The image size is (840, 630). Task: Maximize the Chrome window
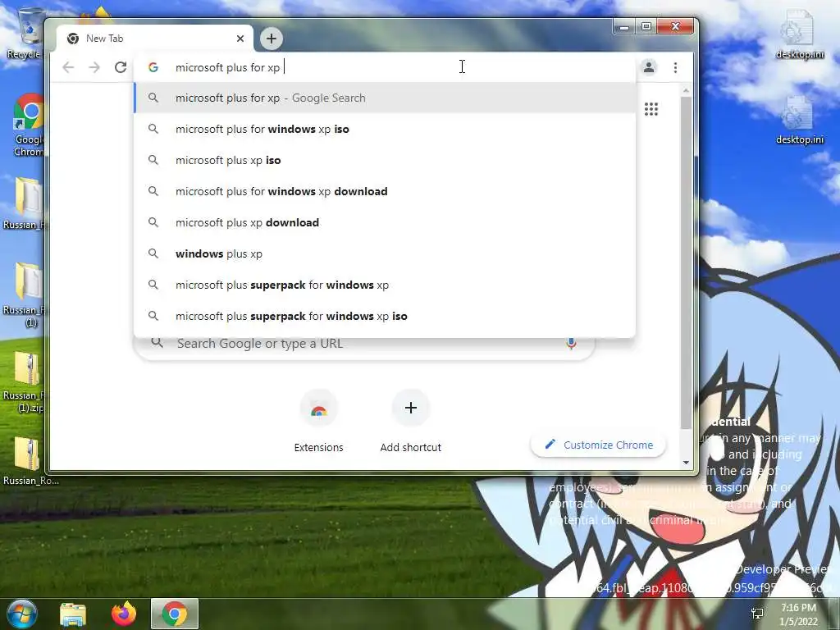[646, 26]
